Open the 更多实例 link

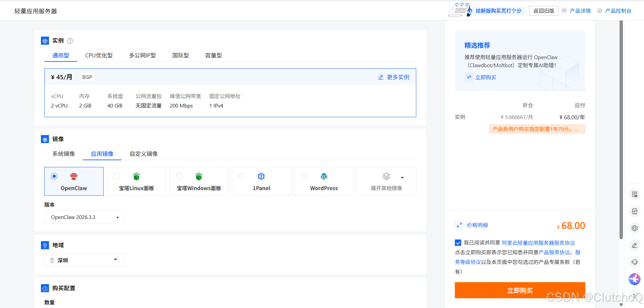tap(398, 77)
